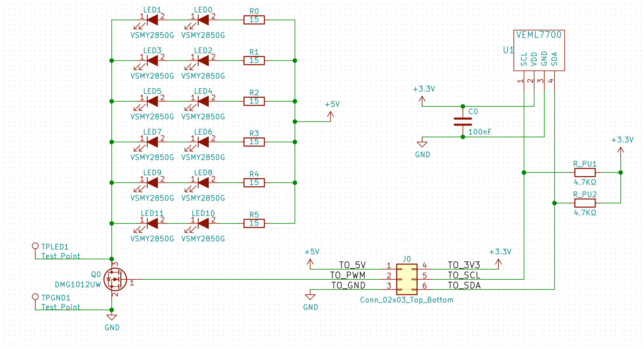
Task: Click the C0 100nF capacitor symbol
Action: coord(463,121)
